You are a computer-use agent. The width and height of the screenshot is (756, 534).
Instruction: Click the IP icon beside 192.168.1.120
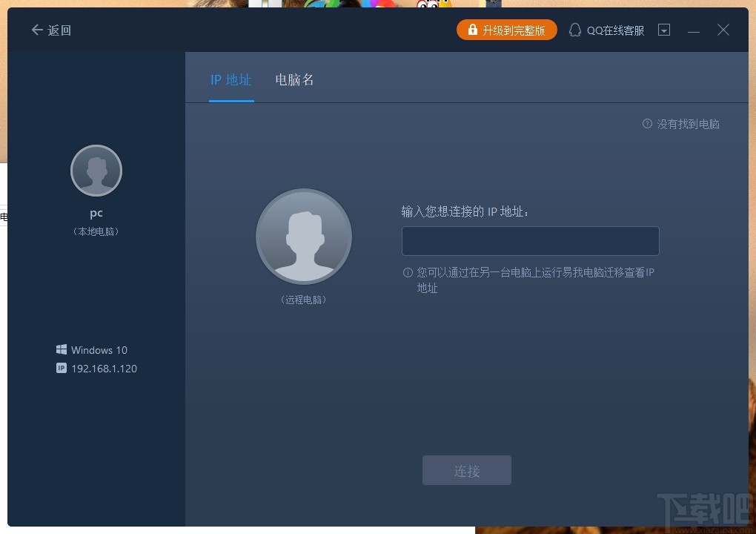click(x=61, y=368)
